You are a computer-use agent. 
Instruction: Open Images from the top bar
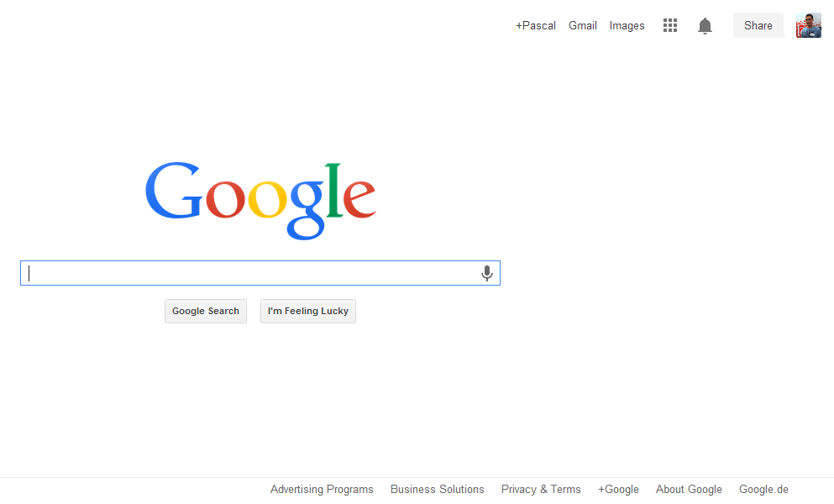[x=627, y=25]
